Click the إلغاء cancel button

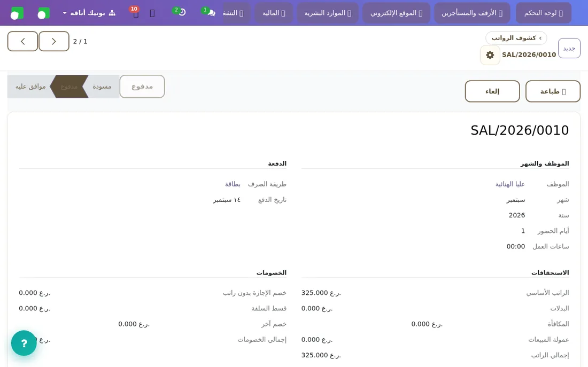click(x=492, y=91)
